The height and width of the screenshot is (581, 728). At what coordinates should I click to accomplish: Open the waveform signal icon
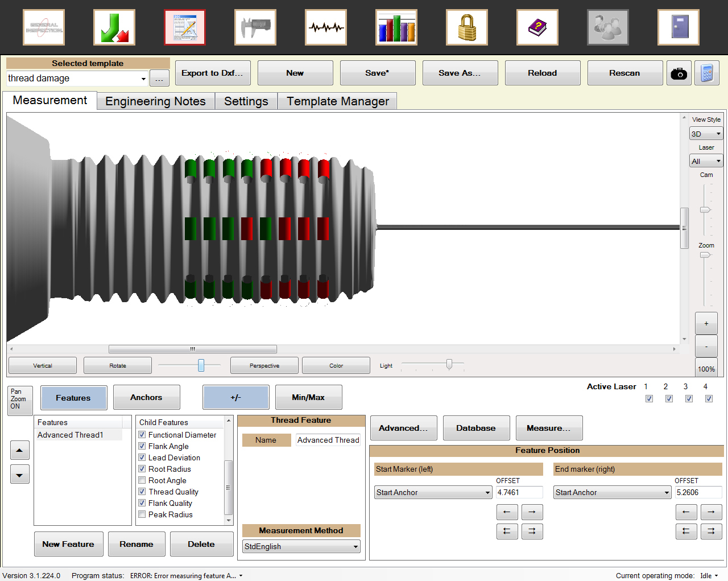click(326, 27)
